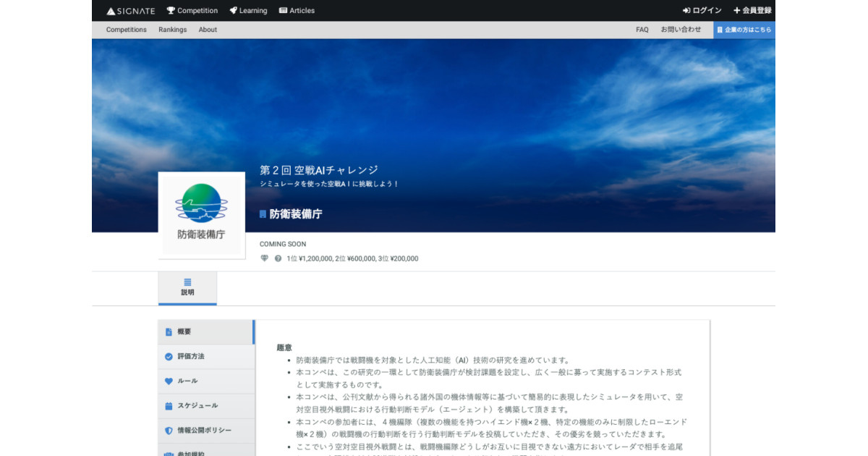Click the お問い合わせ contact link

681,30
